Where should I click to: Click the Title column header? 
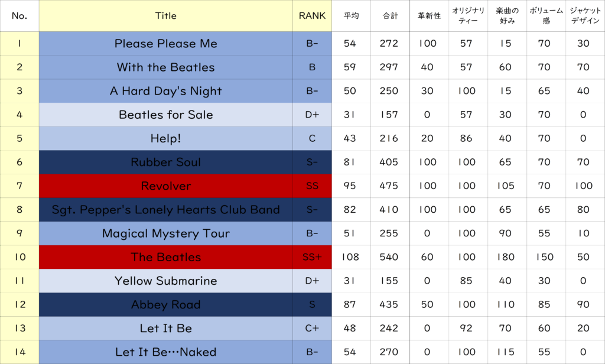pos(165,16)
